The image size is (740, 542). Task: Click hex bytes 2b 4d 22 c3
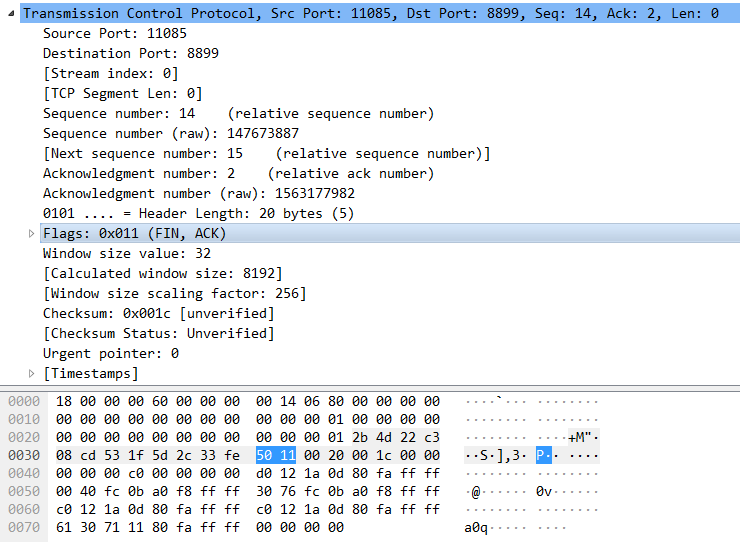396,437
